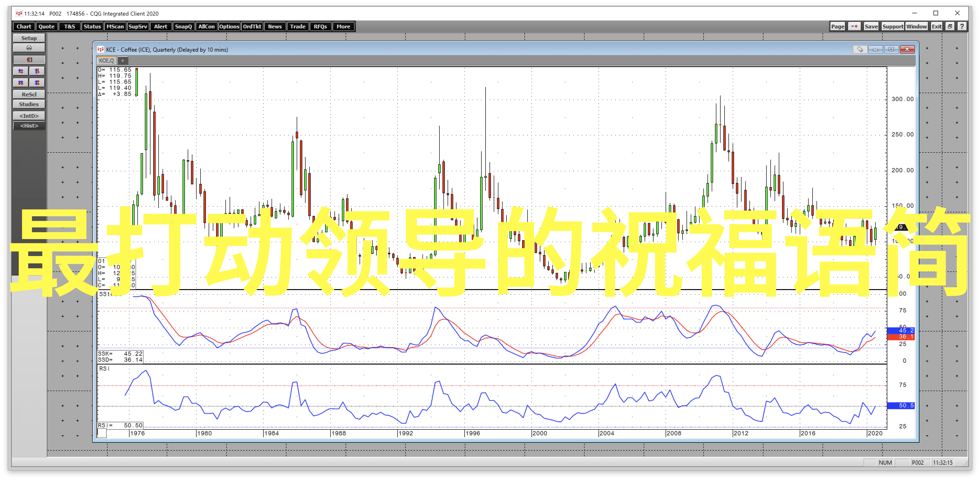Viewport: 980px width, 480px height.
Task: Open the Options item
Action: click(229, 26)
